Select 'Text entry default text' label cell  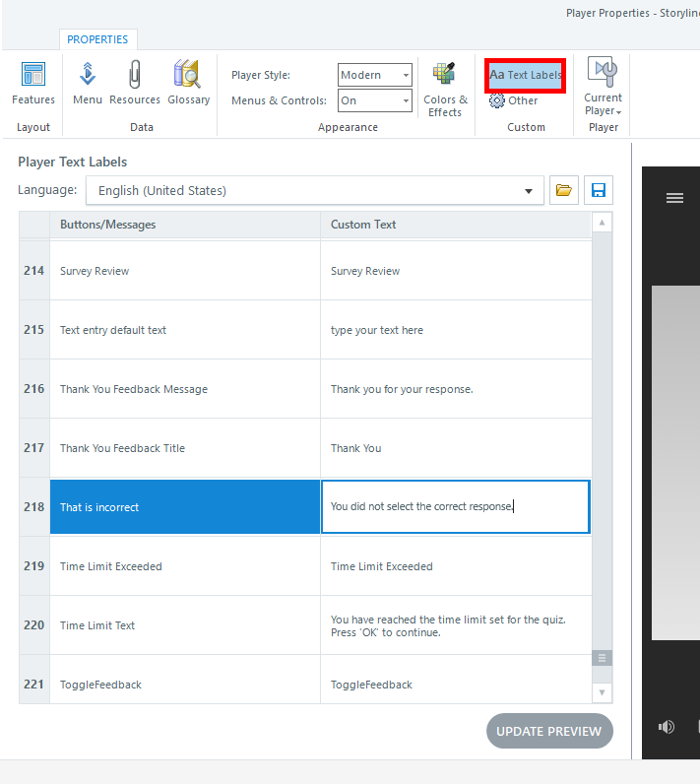tap(185, 330)
